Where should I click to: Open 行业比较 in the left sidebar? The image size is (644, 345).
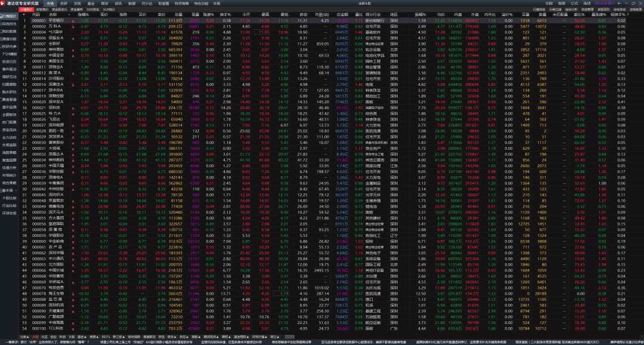(x=9, y=205)
